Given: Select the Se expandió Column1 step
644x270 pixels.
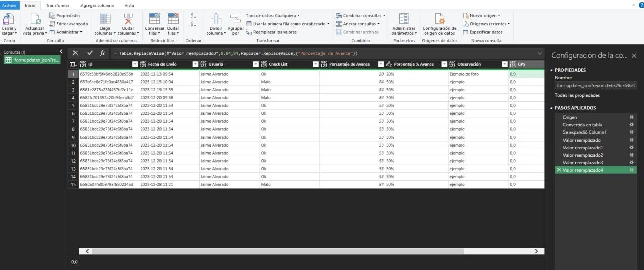Looking at the screenshot, I should tap(585, 132).
